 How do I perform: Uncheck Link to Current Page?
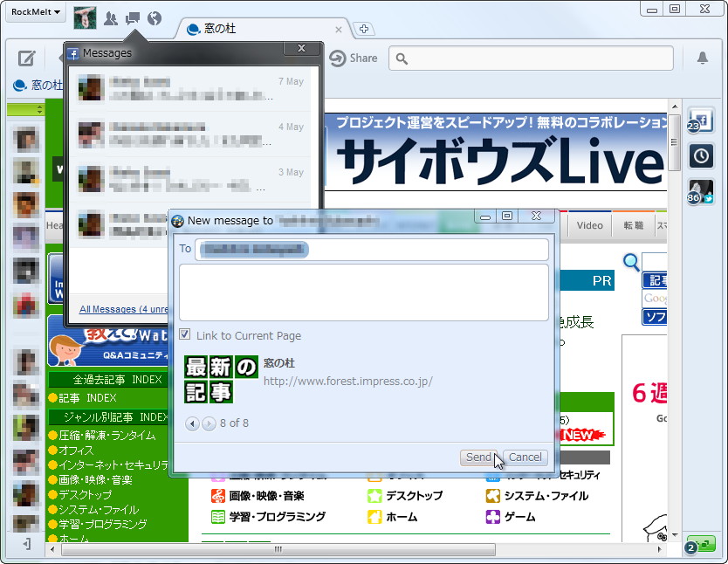tap(185, 334)
